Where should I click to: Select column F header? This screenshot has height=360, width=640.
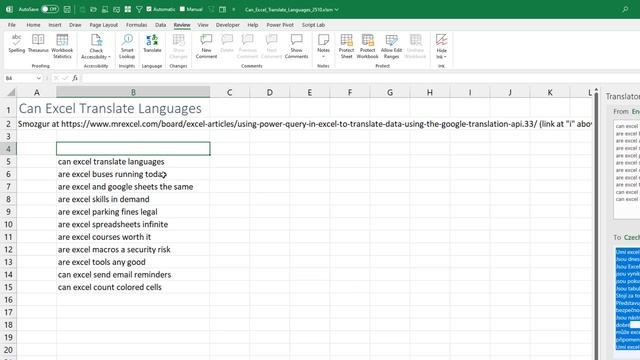[x=350, y=92]
